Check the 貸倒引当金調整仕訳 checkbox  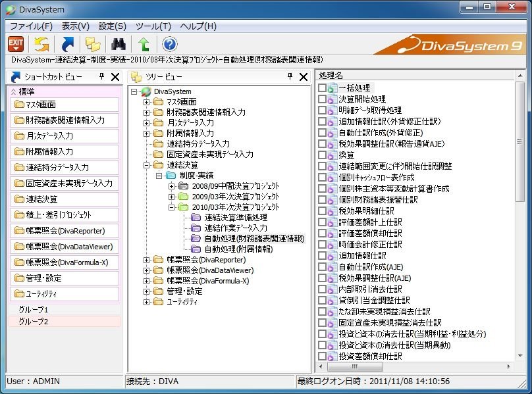(x=323, y=301)
